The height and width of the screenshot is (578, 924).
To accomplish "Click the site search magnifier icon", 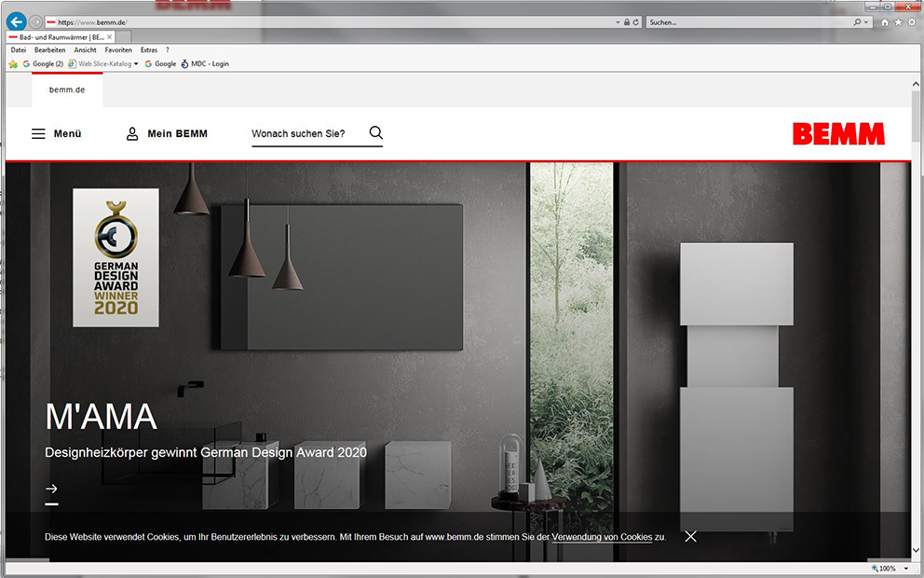I will coord(376,132).
